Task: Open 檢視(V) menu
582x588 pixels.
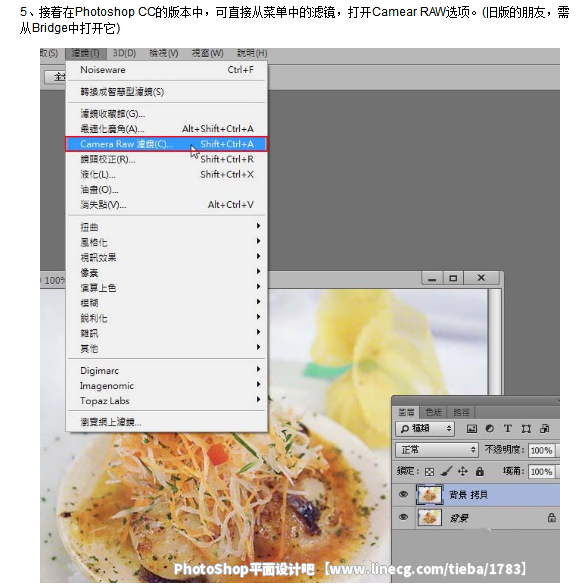Action: [x=164, y=54]
